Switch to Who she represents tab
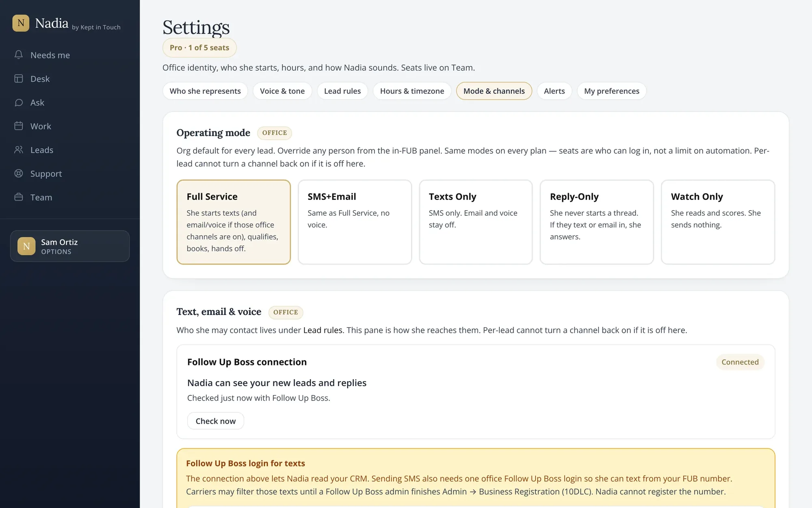The image size is (812, 508). click(x=205, y=91)
